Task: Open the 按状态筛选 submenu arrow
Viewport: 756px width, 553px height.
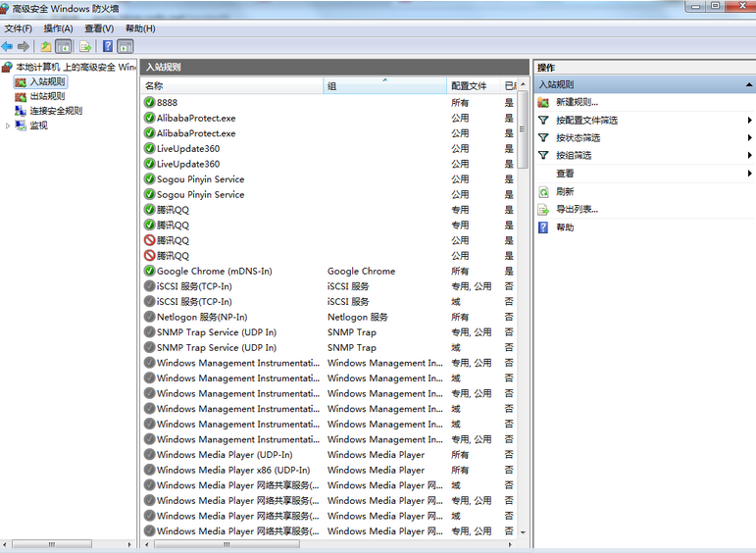Action: 749,138
